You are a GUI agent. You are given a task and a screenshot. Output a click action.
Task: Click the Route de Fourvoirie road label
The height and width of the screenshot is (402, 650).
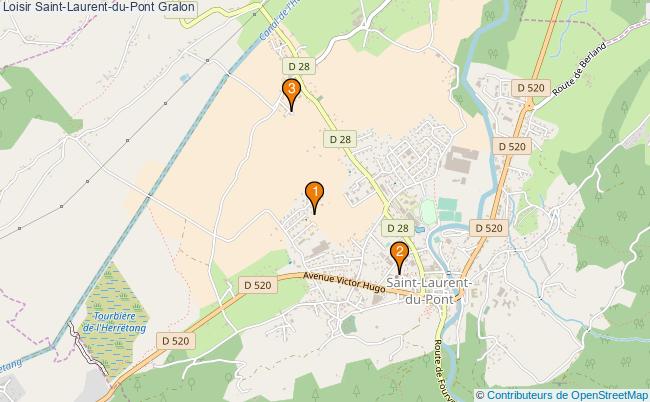point(439,370)
